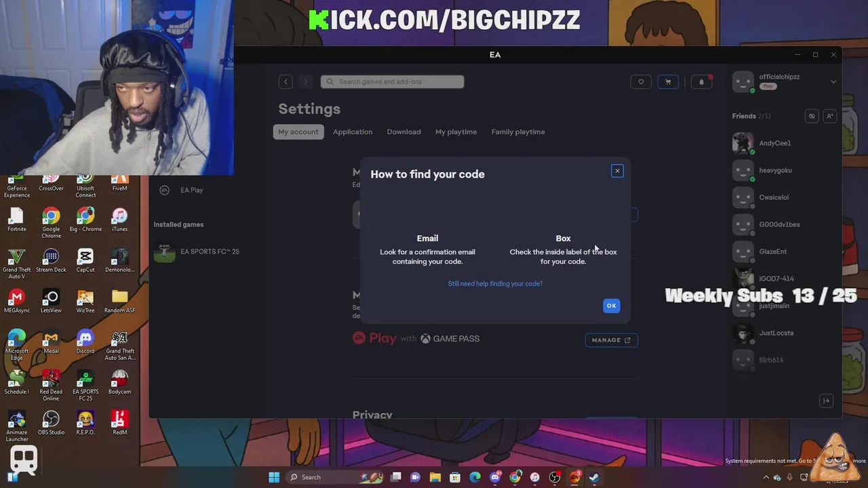Select friend GlazeEnt

tap(772, 251)
